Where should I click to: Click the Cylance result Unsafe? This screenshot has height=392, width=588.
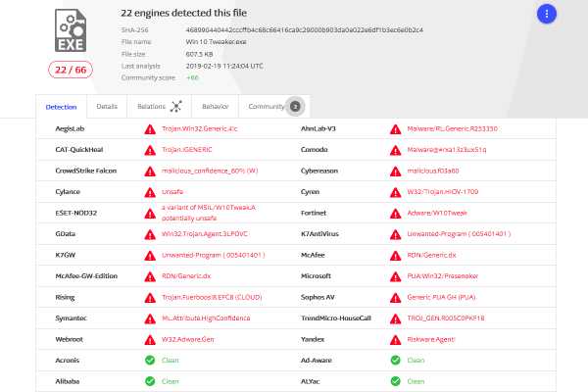pos(172,192)
